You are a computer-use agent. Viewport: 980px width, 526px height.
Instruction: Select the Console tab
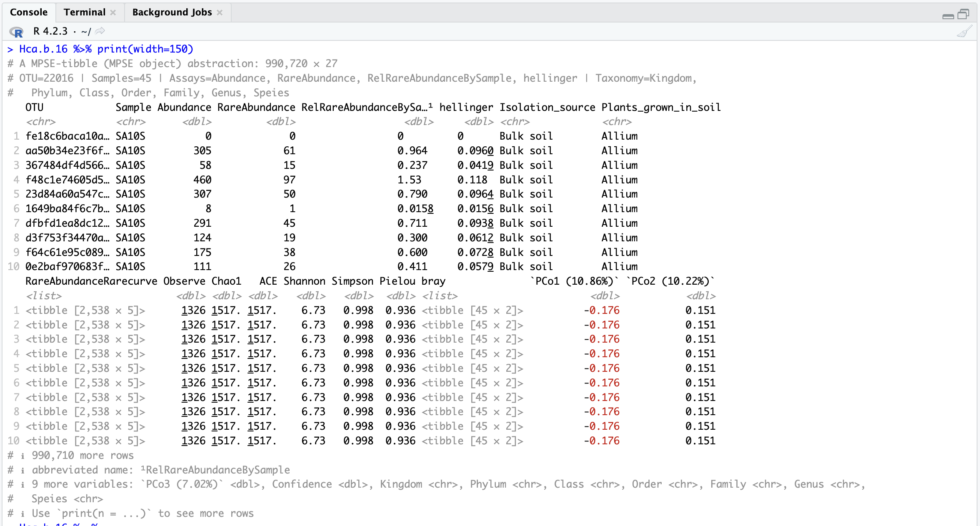[28, 12]
